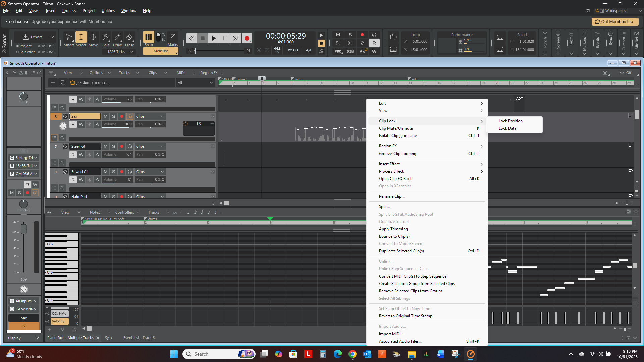Open Event List - Track 6 tab
Image resolution: width=644 pixels, height=362 pixels.
139,338
